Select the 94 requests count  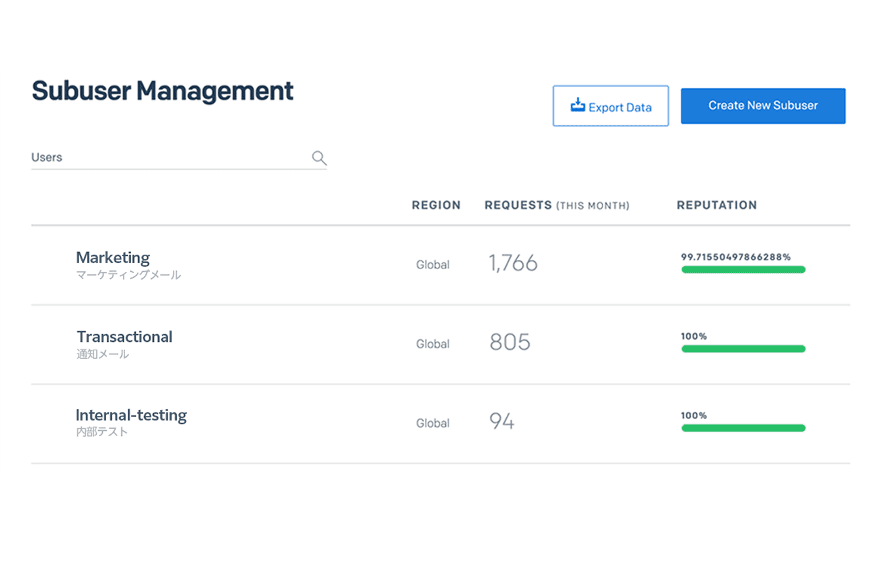point(502,421)
